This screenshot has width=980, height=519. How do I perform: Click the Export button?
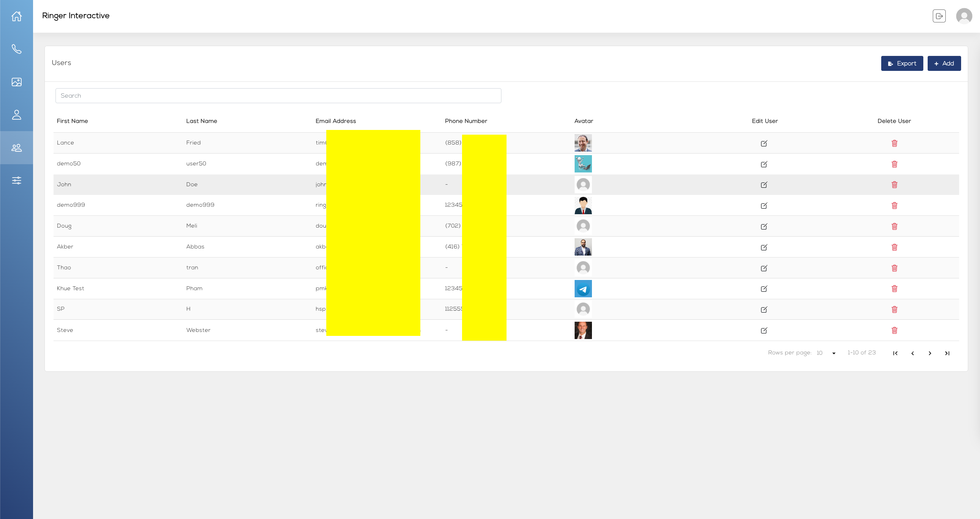point(902,63)
